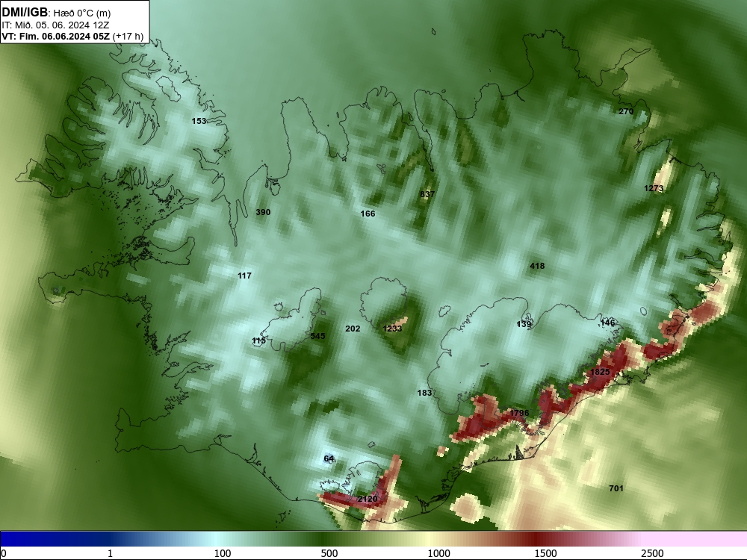
Task: Click the map value 1796
Action: (x=519, y=413)
